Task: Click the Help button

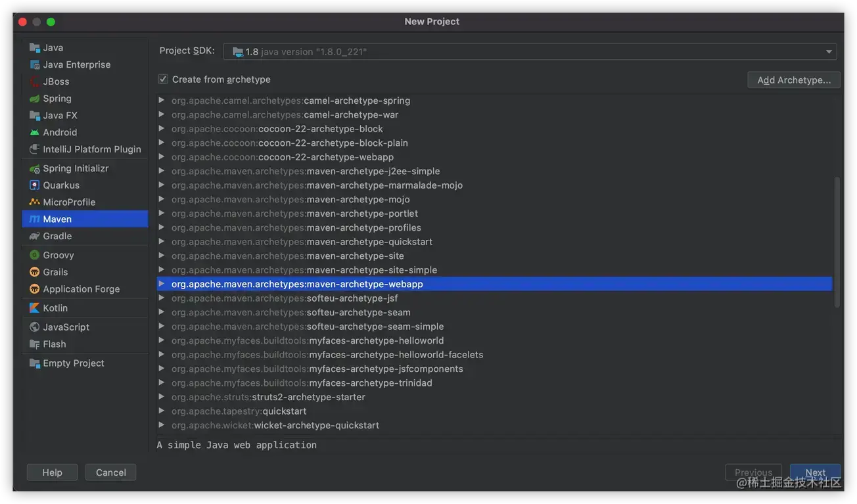Action: pyautogui.click(x=52, y=472)
